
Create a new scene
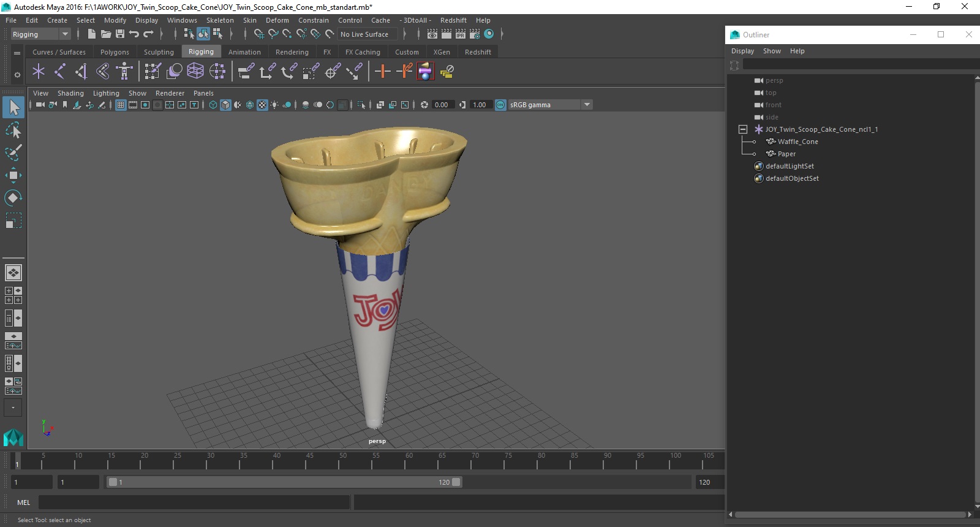point(91,34)
